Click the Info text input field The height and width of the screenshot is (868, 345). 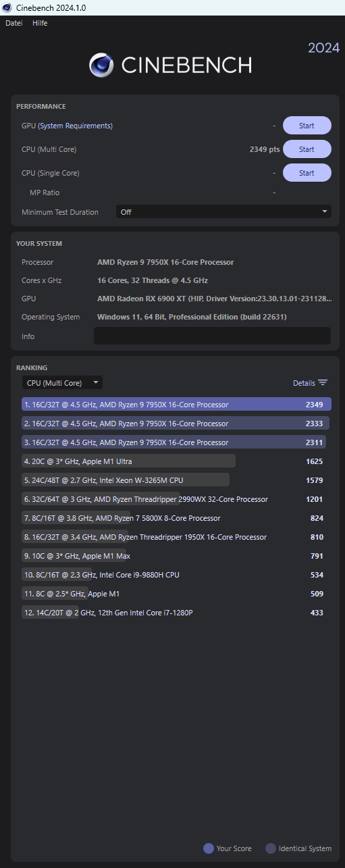pyautogui.click(x=212, y=336)
